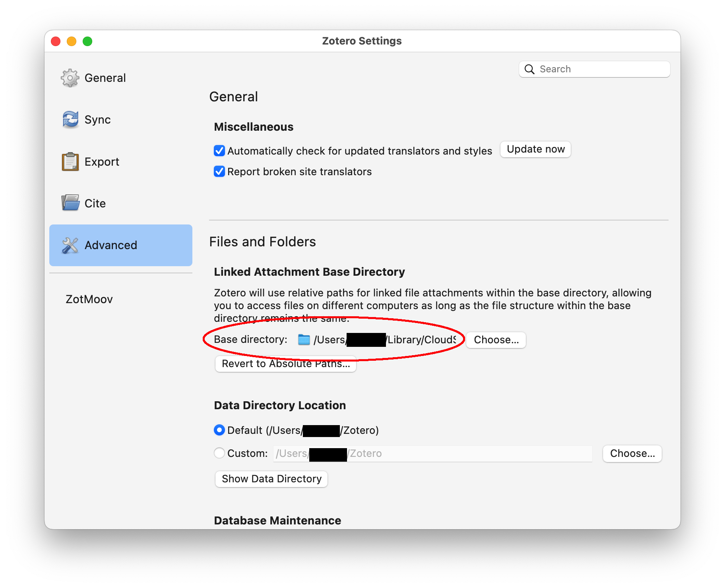Open the ZotMoov plugin settings

coord(121,299)
